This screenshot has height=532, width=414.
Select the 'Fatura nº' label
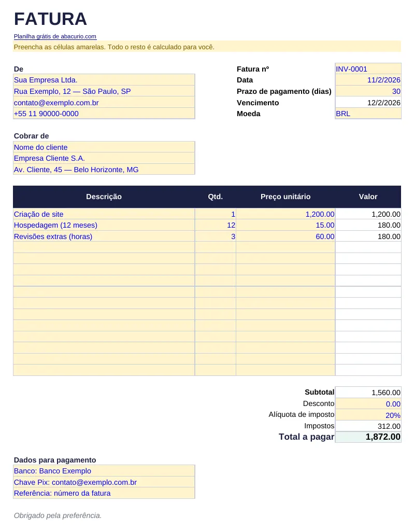click(253, 69)
